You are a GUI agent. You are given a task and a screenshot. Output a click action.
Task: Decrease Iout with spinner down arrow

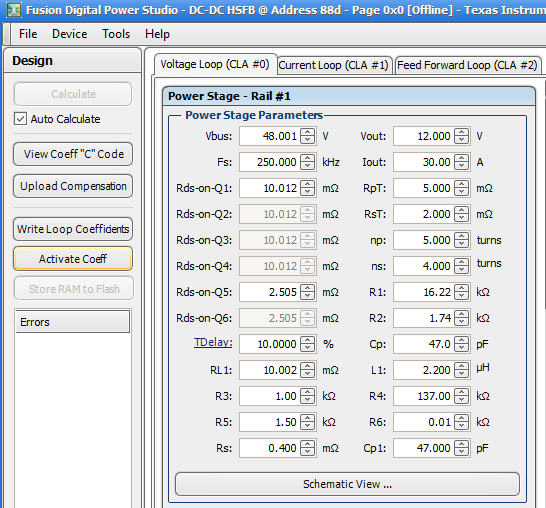461,166
